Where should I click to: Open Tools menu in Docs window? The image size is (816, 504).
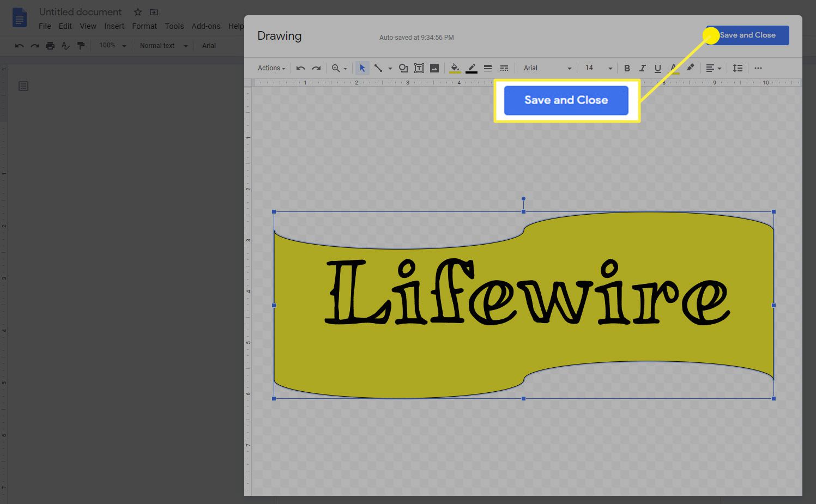[x=174, y=26]
